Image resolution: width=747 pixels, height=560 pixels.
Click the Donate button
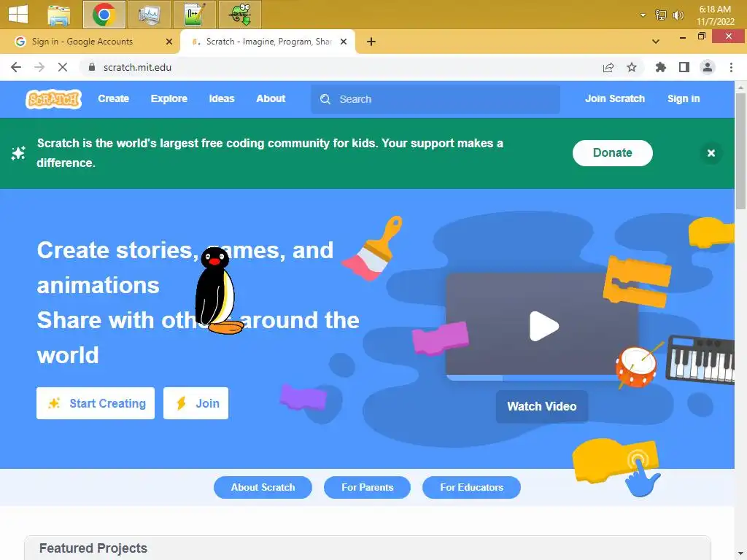tap(612, 153)
